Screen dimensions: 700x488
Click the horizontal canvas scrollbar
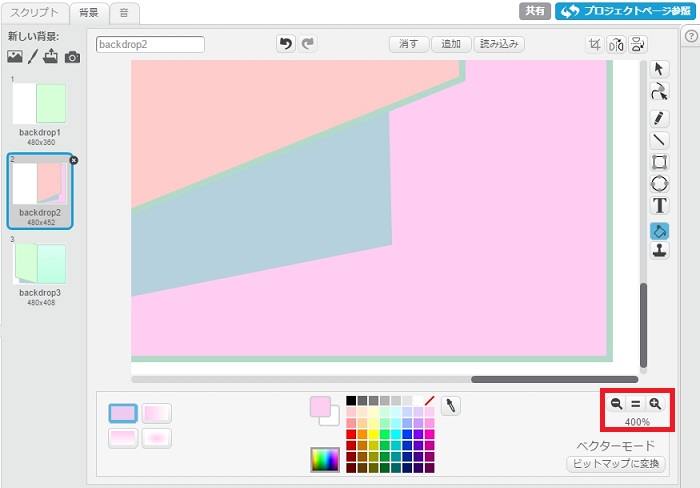click(554, 380)
